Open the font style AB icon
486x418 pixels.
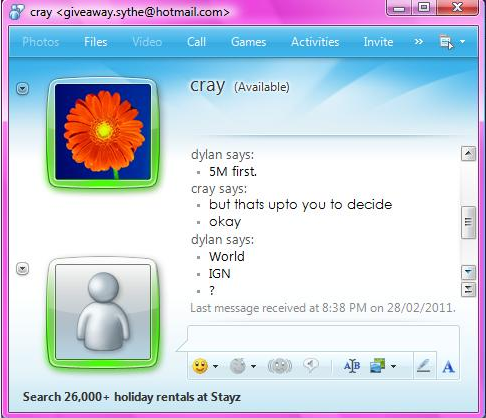tap(352, 366)
